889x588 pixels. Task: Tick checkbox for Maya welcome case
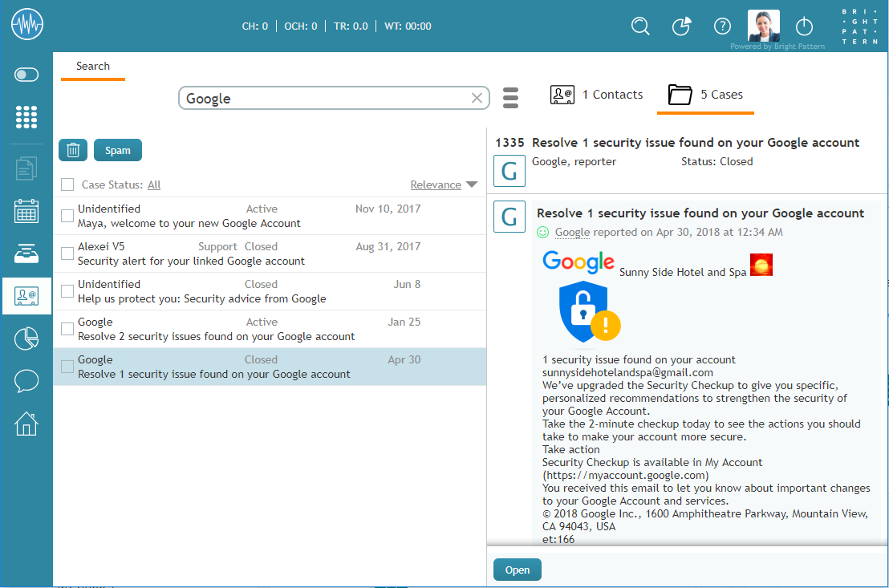(x=67, y=216)
